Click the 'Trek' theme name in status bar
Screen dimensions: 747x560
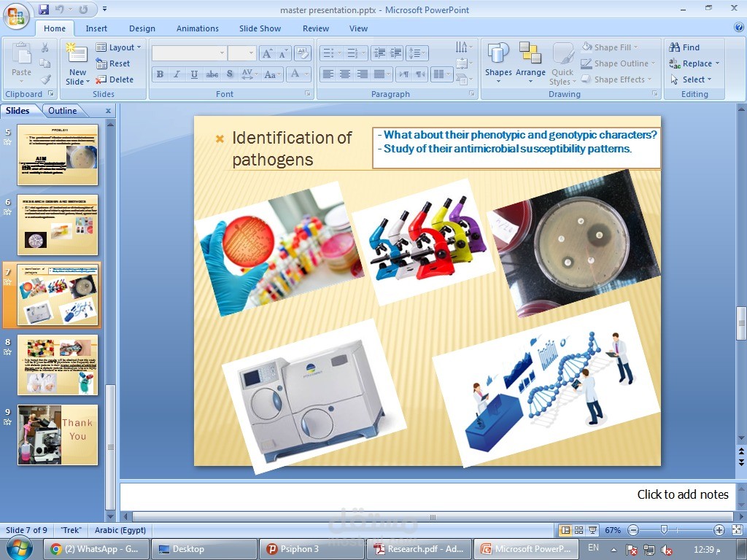[71, 530]
